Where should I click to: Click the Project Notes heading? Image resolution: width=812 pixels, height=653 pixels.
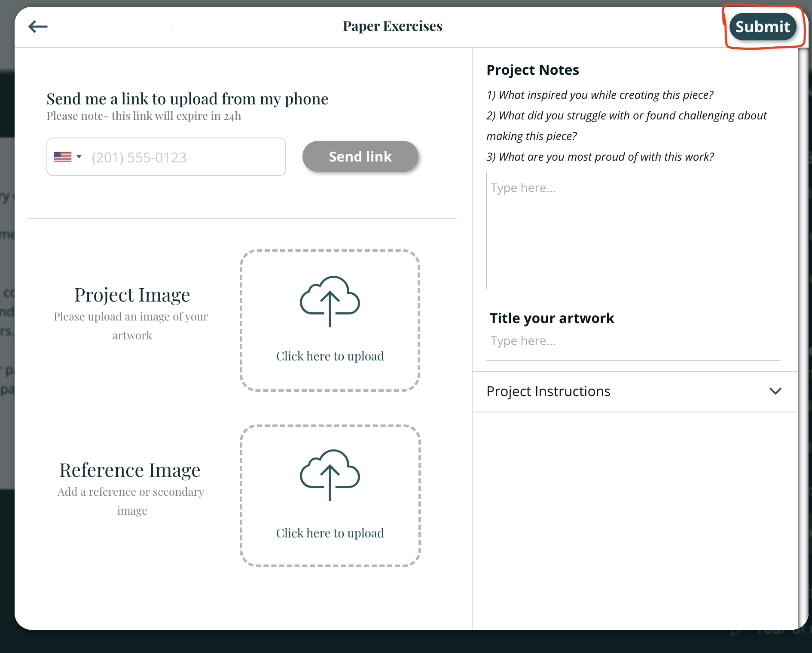(x=533, y=70)
